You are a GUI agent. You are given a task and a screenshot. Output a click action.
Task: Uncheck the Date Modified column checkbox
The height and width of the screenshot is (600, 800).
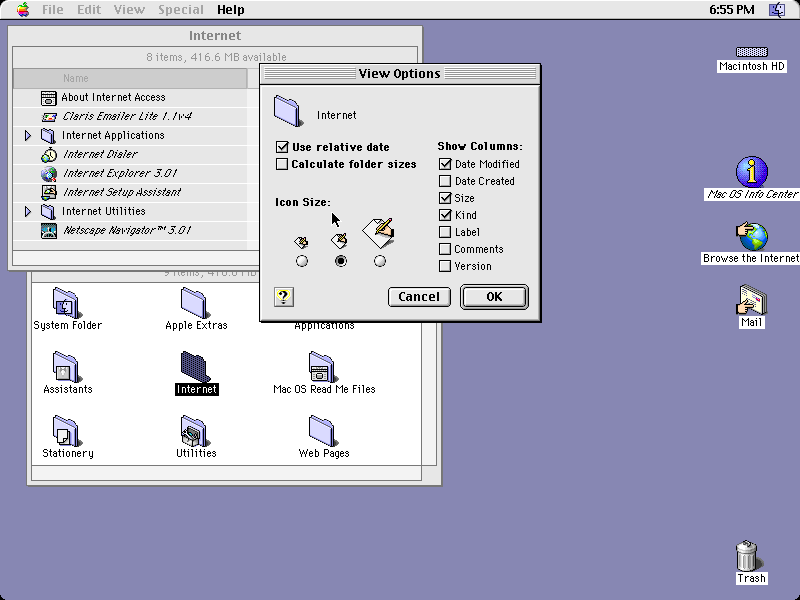coord(445,164)
